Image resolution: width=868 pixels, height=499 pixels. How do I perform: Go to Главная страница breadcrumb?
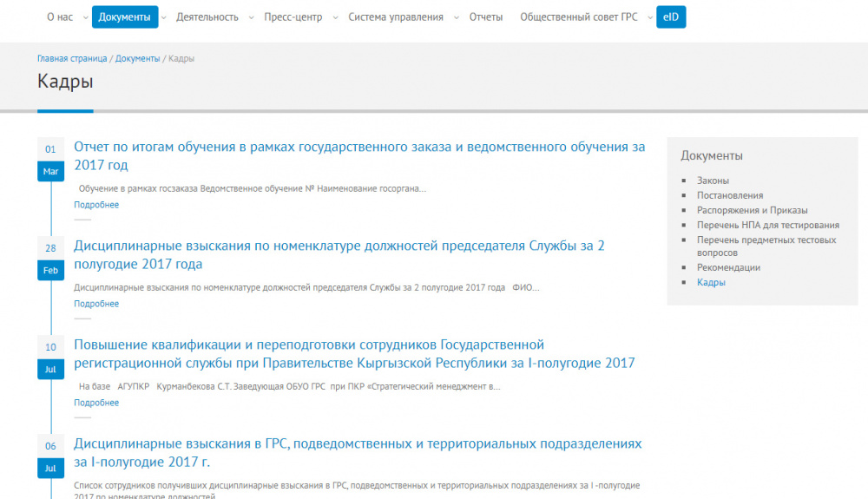(x=72, y=59)
